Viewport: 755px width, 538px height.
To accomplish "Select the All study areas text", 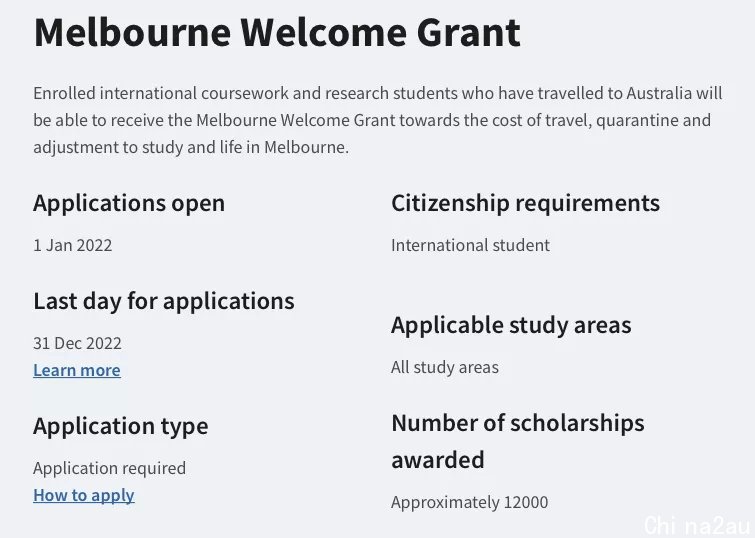I will [x=445, y=367].
